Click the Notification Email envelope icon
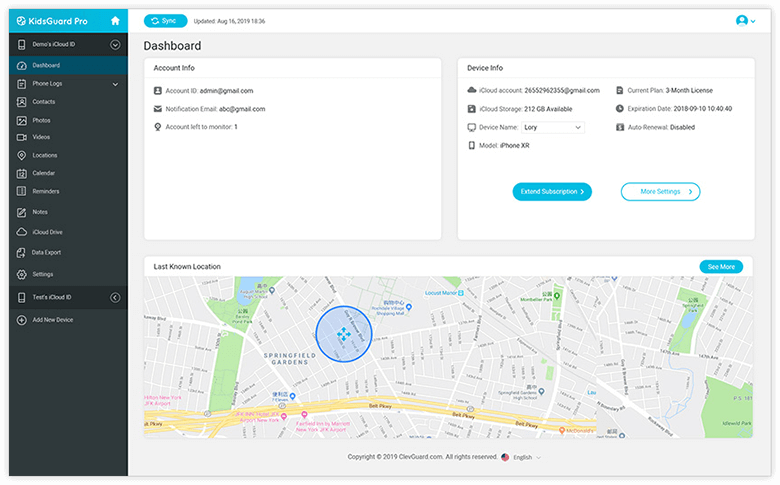This screenshot has height=485, width=780. tap(158, 109)
